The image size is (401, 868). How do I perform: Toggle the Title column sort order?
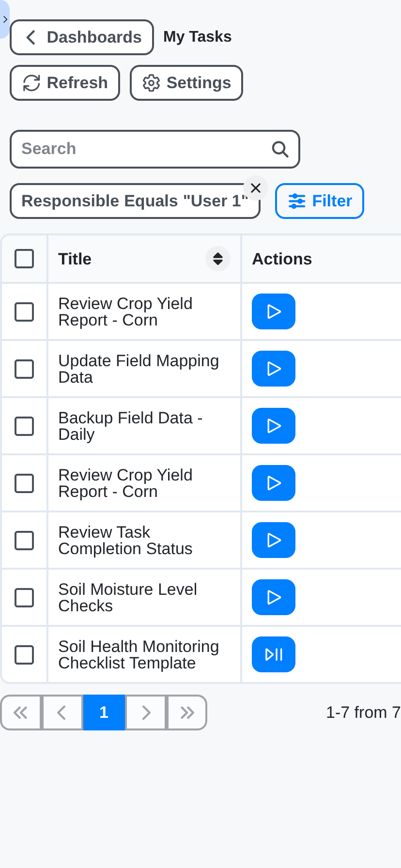coord(217,259)
